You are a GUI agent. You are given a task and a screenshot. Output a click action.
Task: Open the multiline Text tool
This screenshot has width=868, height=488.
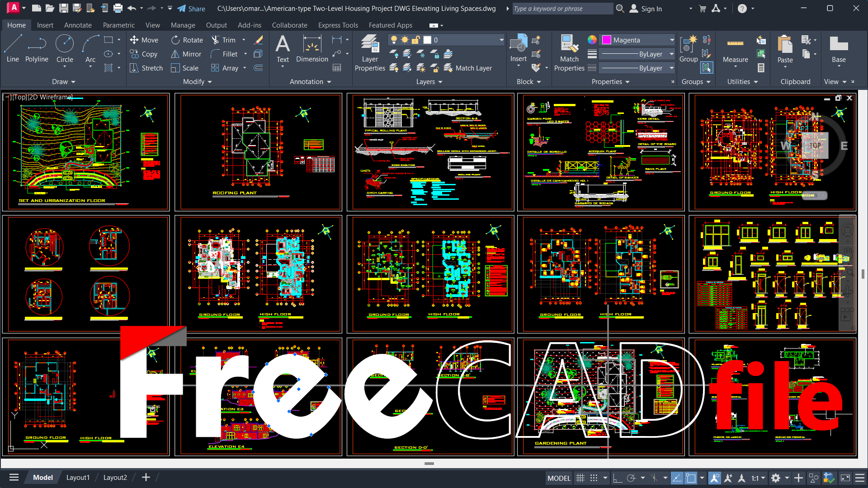pos(283,49)
